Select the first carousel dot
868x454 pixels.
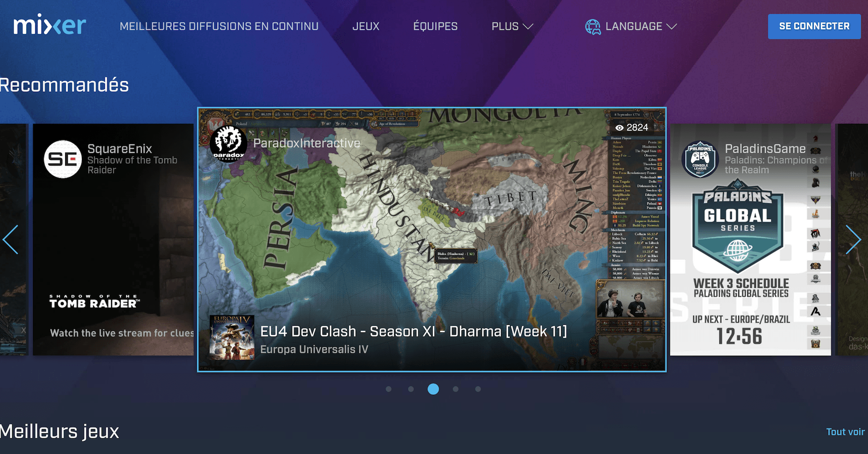click(x=388, y=389)
